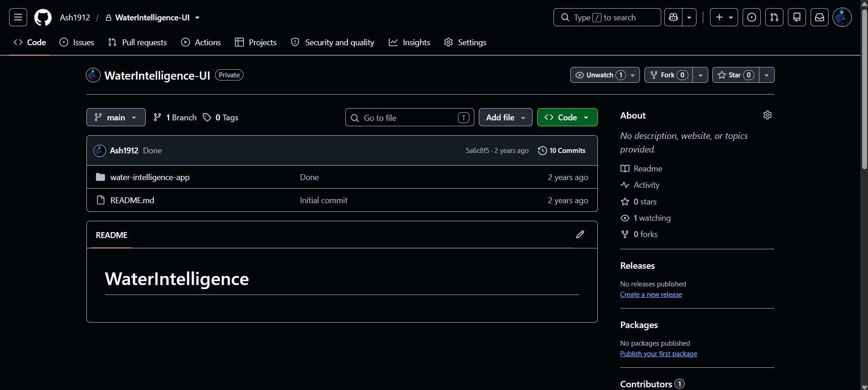The height and width of the screenshot is (390, 868).
Task: Open the create new plus menu
Action: click(x=724, y=18)
